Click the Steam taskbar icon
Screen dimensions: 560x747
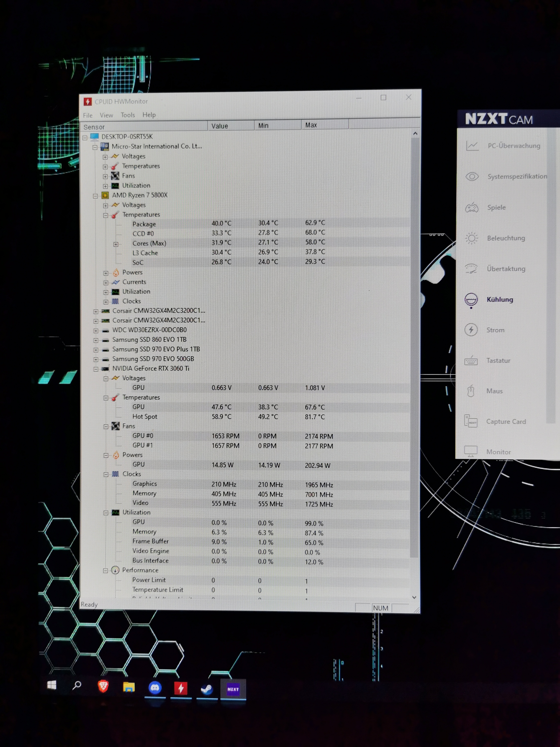pos(207,688)
